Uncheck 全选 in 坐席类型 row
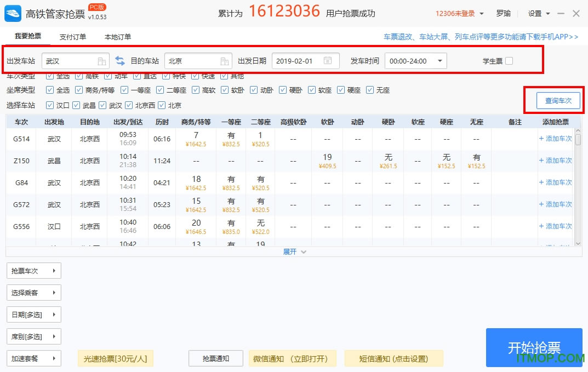The height and width of the screenshot is (372, 588). (49, 90)
